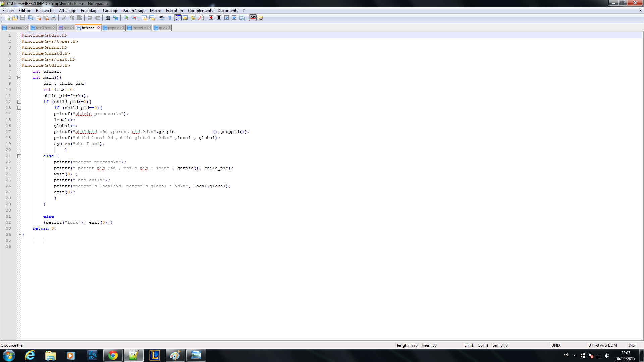Click the Open file folder icon
The width and height of the screenshot is (644, 362).
pyautogui.click(x=15, y=18)
